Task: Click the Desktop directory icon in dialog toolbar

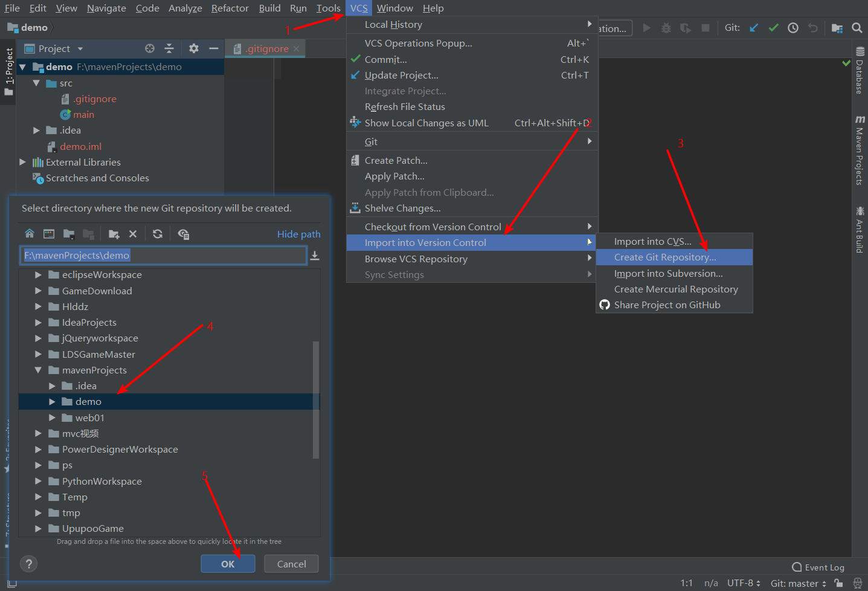Action: click(49, 234)
